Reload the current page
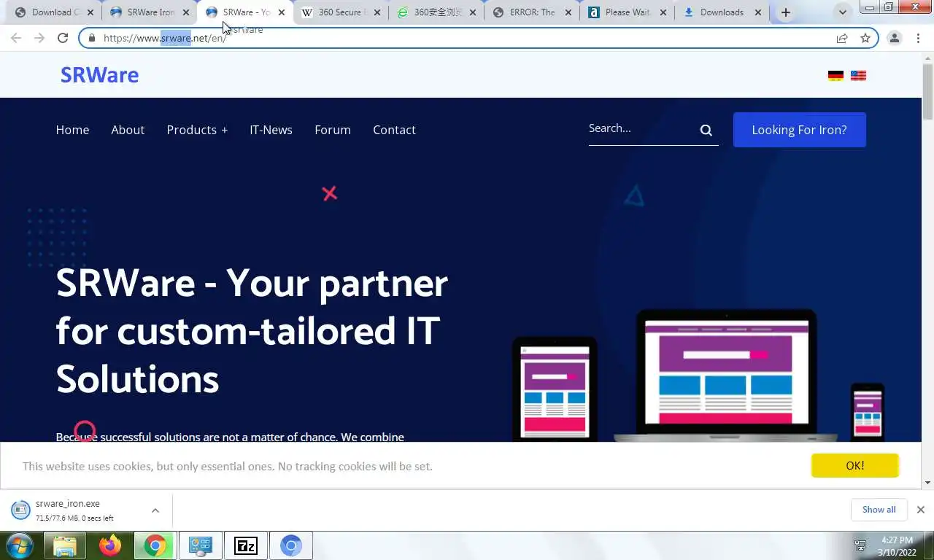 [x=63, y=38]
